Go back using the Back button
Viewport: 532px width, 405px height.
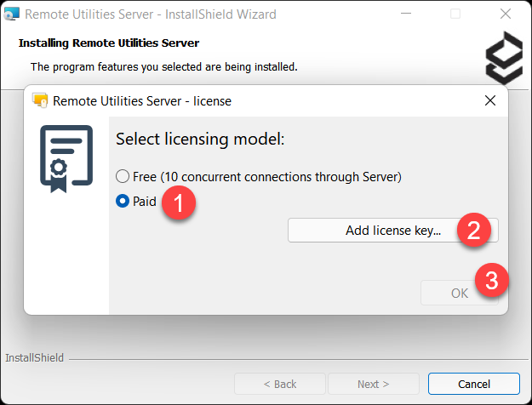click(x=279, y=384)
